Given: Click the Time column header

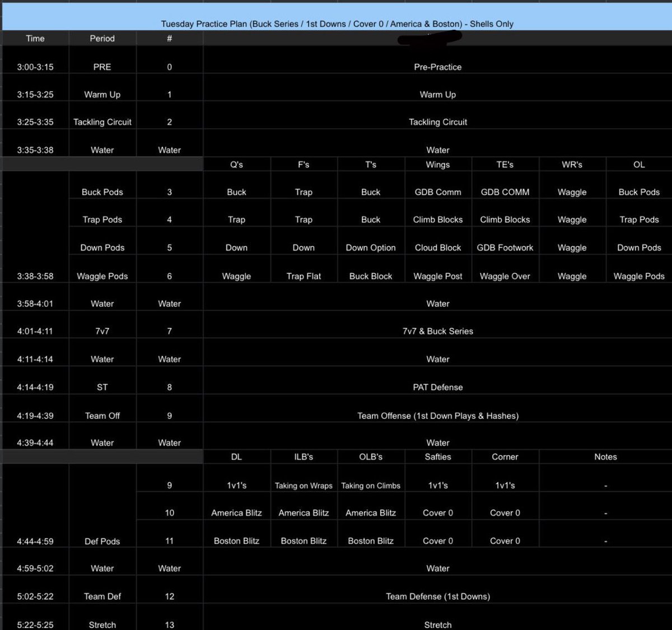Looking at the screenshot, I should pyautogui.click(x=35, y=38).
